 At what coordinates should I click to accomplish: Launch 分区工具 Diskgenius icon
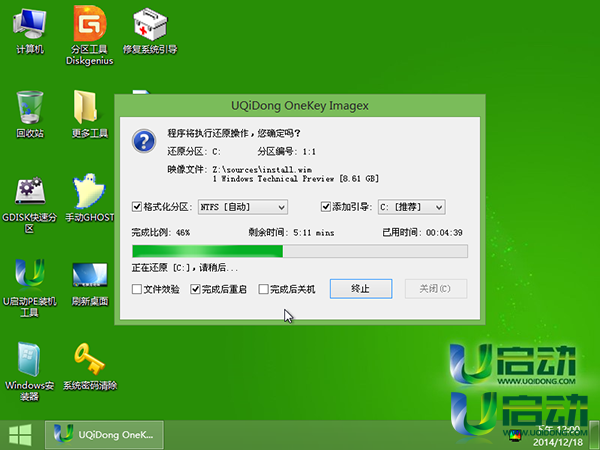pos(90,35)
